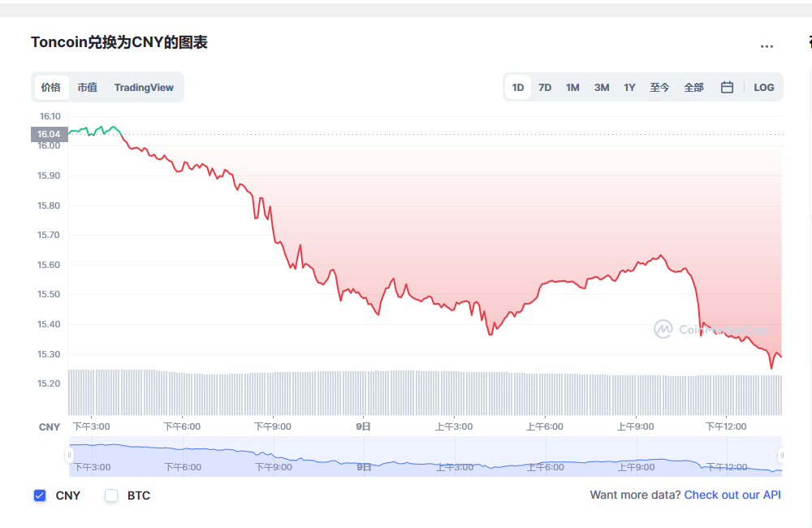Open the calendar date range picker
Image resolution: width=812 pixels, height=528 pixels.
(727, 87)
